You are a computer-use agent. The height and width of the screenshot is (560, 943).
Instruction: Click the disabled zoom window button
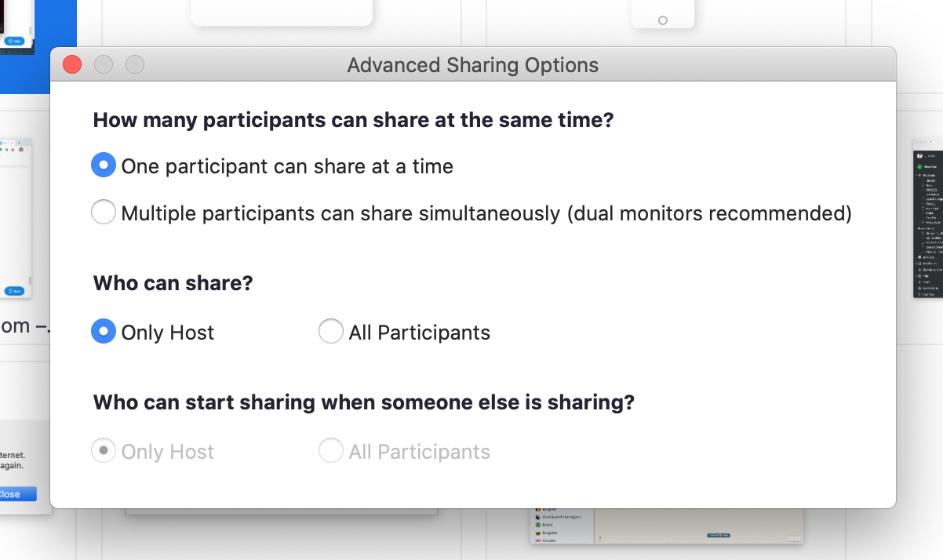[135, 64]
